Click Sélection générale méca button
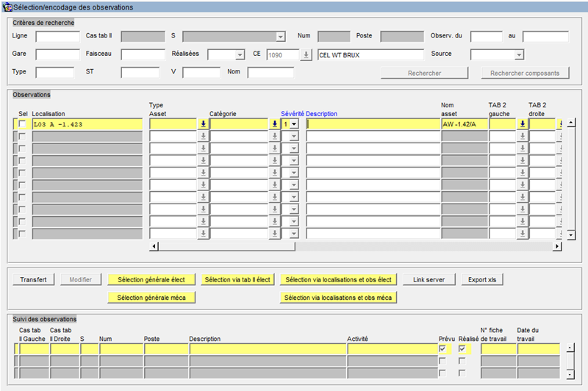The width and height of the screenshot is (588, 391). [x=151, y=298]
